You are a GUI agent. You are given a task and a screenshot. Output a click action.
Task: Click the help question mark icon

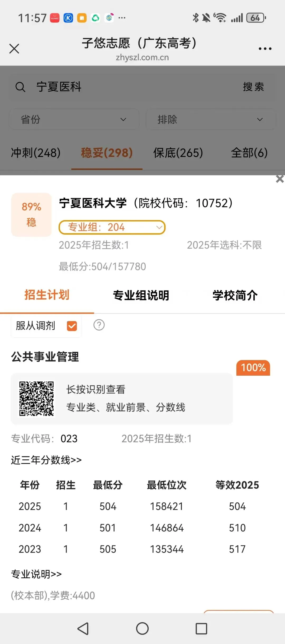(99, 325)
